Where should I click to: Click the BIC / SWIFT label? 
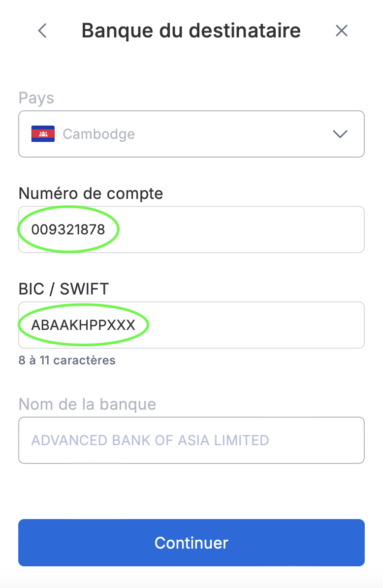coord(64,289)
